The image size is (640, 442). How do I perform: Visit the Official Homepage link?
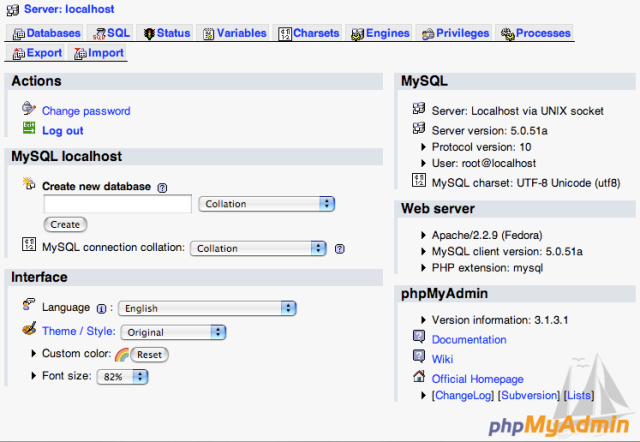(478, 379)
